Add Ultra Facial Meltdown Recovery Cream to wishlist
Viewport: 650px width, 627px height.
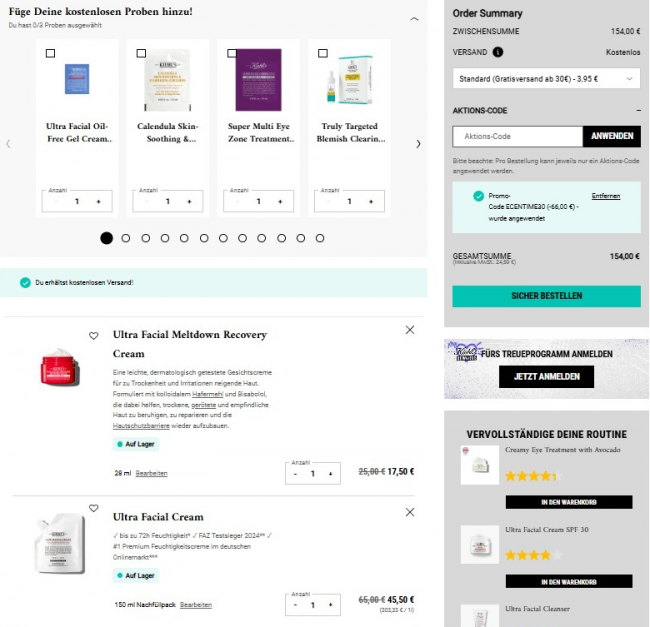94,336
